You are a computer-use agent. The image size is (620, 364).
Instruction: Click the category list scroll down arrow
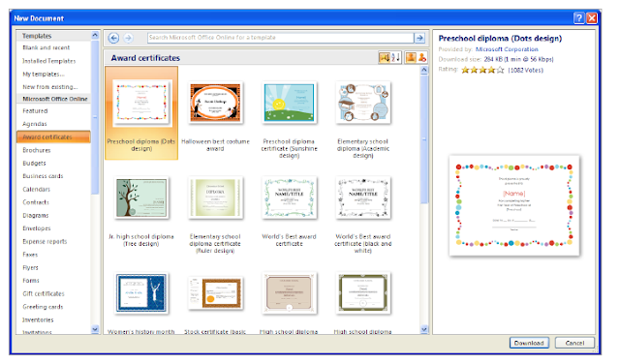pos(95,329)
